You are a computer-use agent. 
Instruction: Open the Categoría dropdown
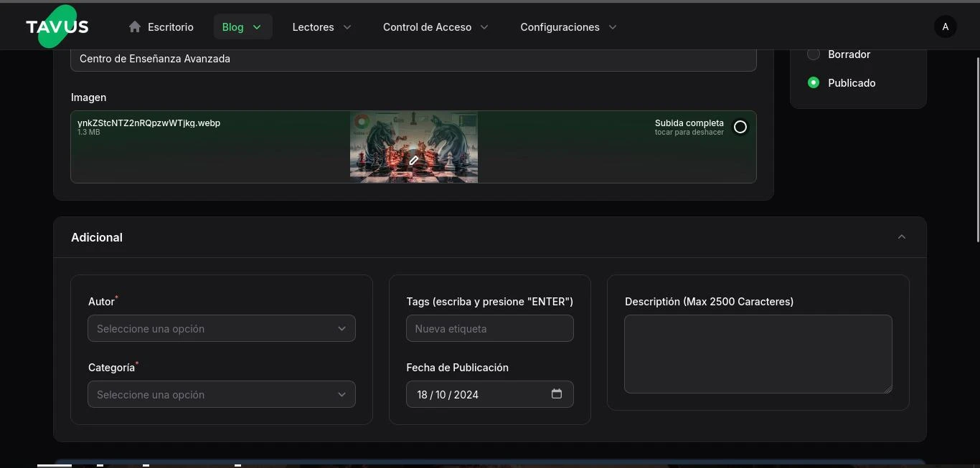pyautogui.click(x=221, y=395)
